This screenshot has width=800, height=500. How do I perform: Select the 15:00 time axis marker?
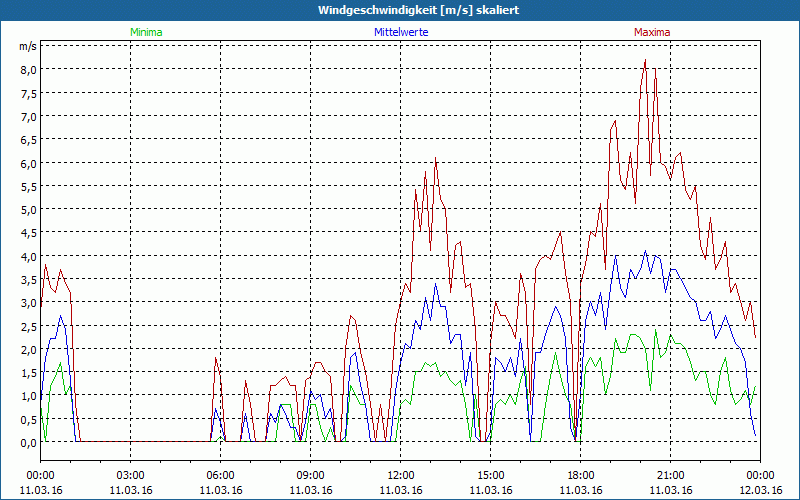point(490,475)
